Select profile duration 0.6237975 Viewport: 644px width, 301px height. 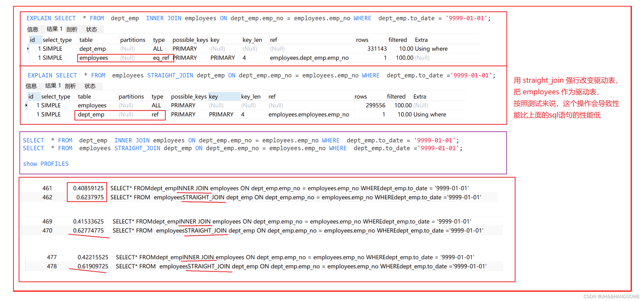[x=90, y=197]
